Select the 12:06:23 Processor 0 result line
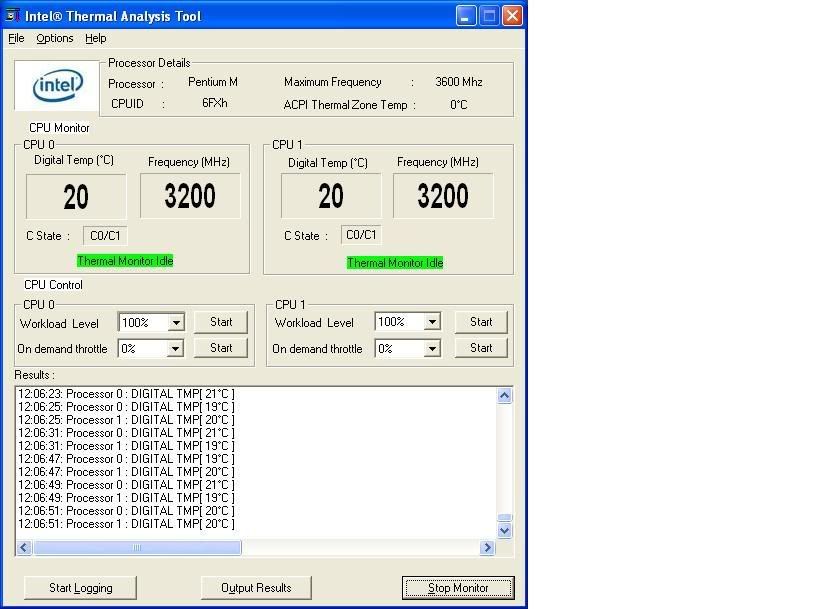840x609 pixels. pyautogui.click(x=126, y=394)
